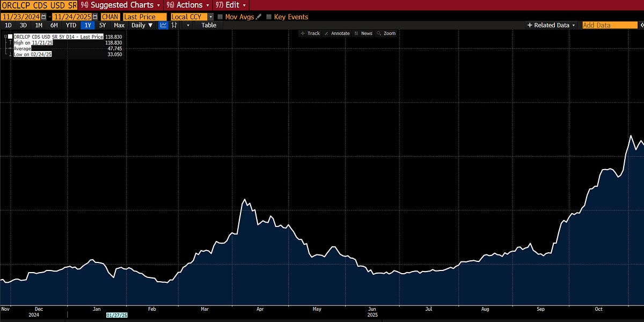The width and height of the screenshot is (644, 322).
Task: Open the Daily periodicity dropdown
Action: (141, 25)
